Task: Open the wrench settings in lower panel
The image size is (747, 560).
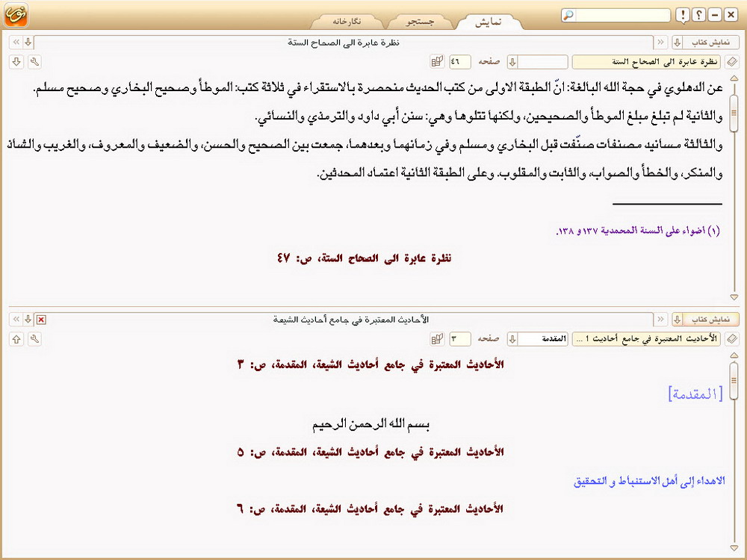Action: [34, 339]
